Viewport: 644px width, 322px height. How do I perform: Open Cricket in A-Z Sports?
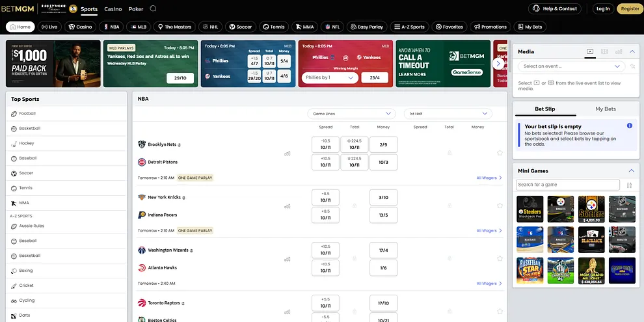tap(66, 286)
